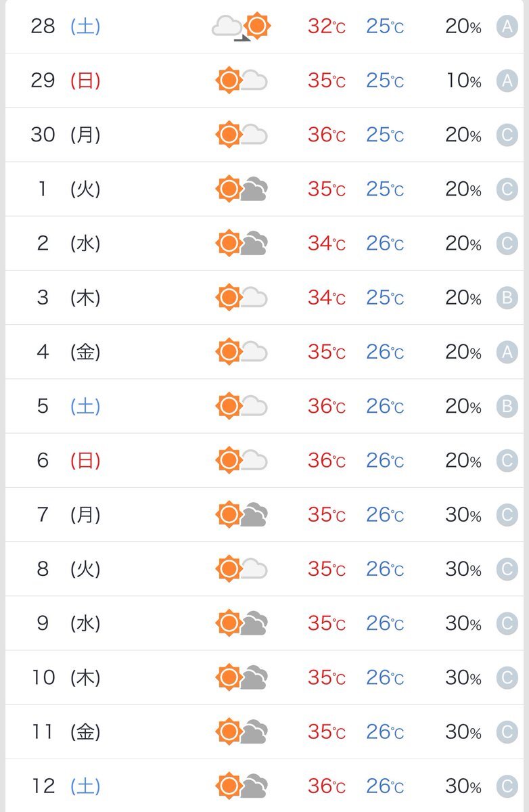Click the 25℃ low temperature on 29 (日)
Screen dimensions: 529x812
click(385, 81)
